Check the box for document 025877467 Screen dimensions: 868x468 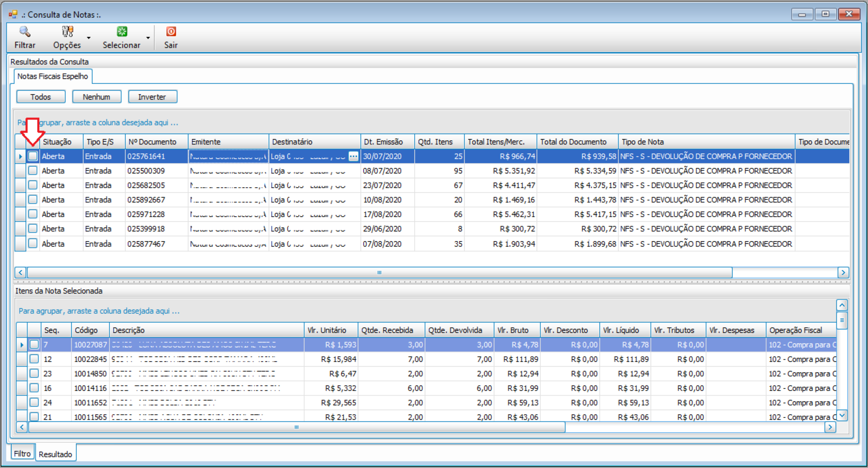tap(33, 243)
